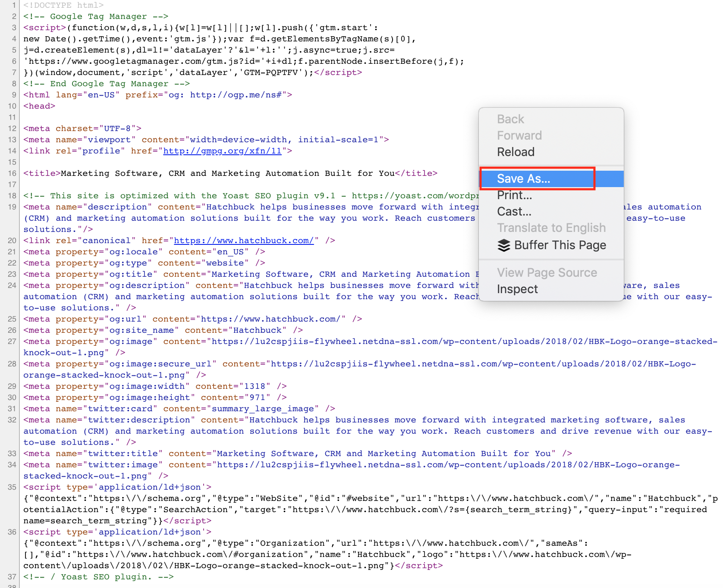Choose Inspect from the context menu
Viewport: 723px width, 588px height.
tap(551, 289)
